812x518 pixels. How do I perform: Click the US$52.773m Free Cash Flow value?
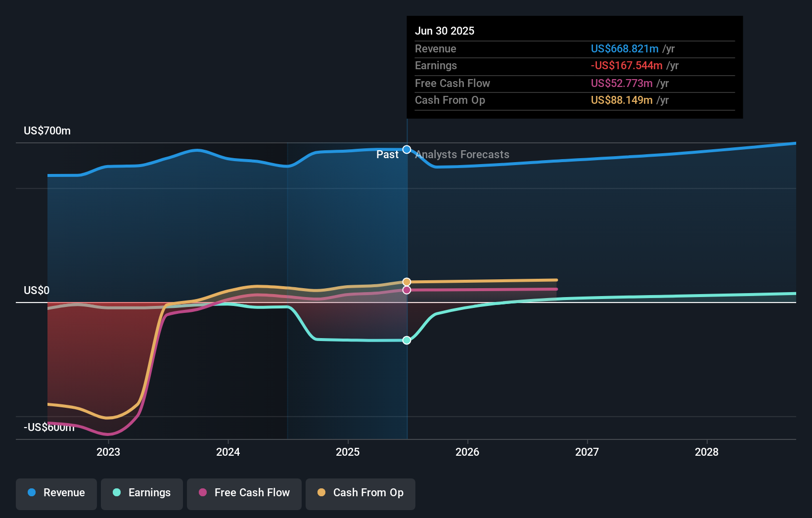click(x=621, y=83)
